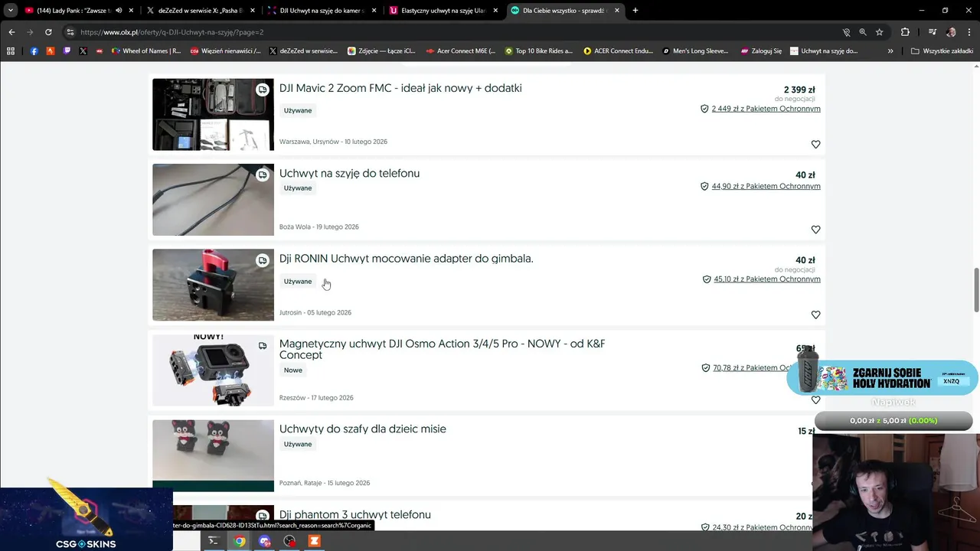The width and height of the screenshot is (980, 551).
Task: Favorite the Dji RONIN adapter listing
Action: 815,315
